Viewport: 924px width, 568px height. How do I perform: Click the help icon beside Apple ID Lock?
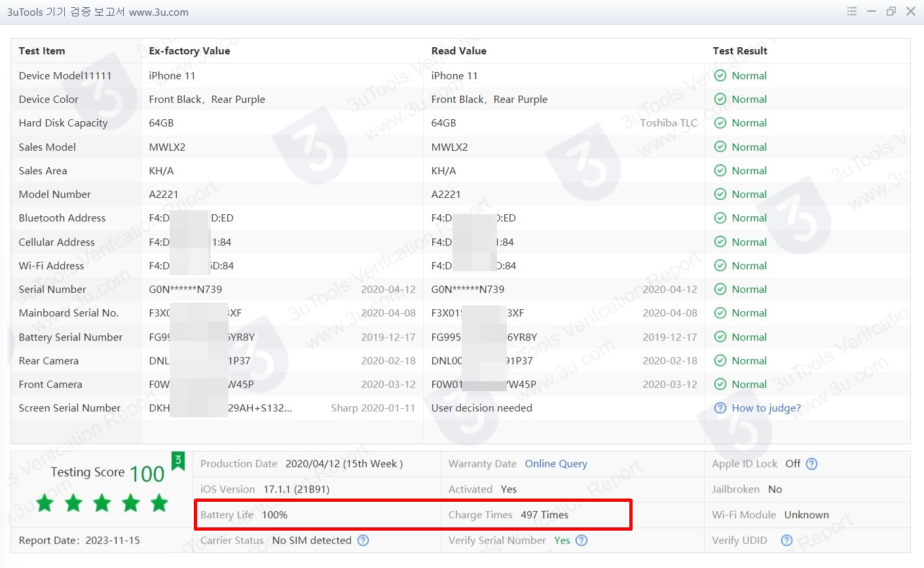point(811,464)
